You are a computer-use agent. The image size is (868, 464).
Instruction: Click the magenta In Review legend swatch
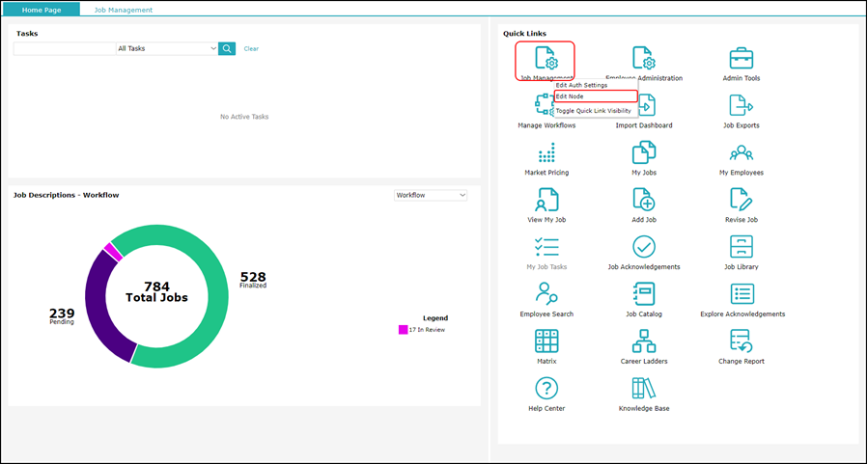click(403, 330)
